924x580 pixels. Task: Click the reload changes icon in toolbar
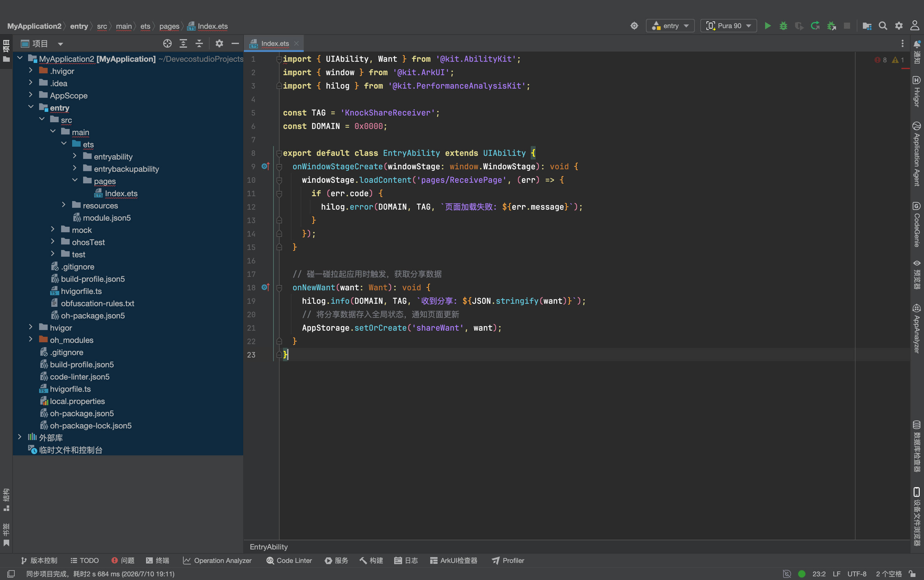click(x=815, y=26)
